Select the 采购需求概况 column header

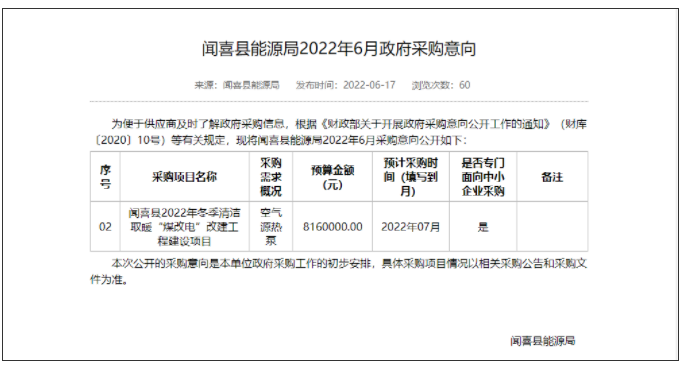point(271,177)
